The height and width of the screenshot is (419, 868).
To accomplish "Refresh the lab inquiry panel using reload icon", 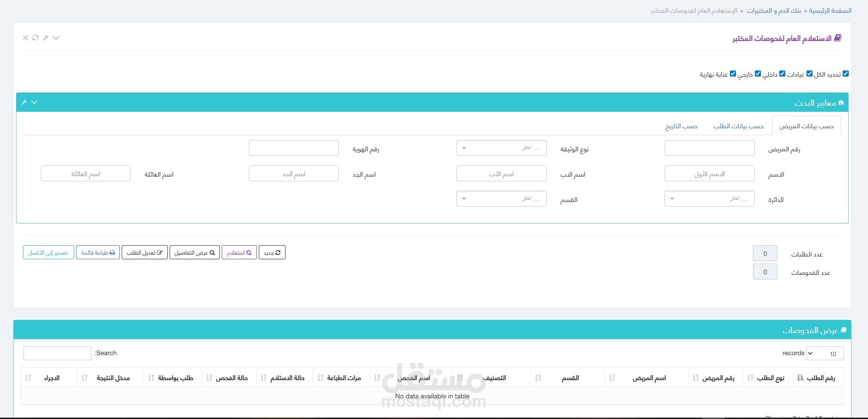I will [x=35, y=38].
